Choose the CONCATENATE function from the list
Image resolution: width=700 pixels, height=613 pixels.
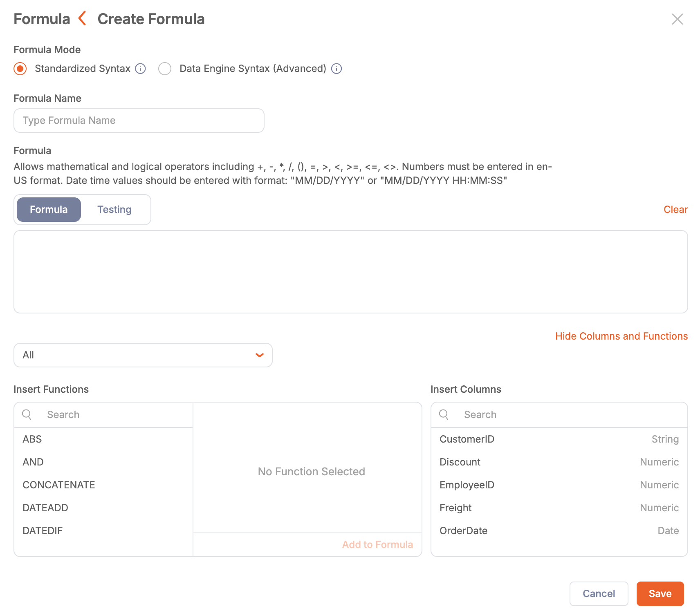59,485
